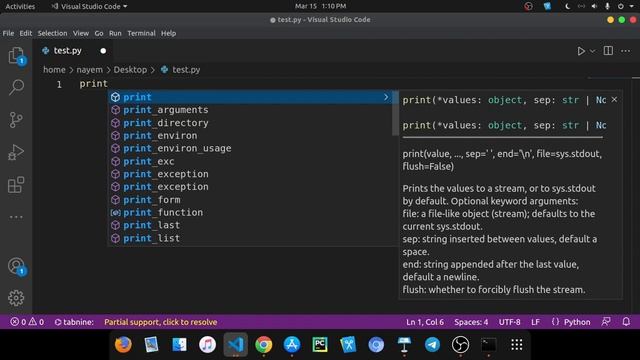Open Source Control view
Viewport: 640px width, 360px height.
pos(16,120)
